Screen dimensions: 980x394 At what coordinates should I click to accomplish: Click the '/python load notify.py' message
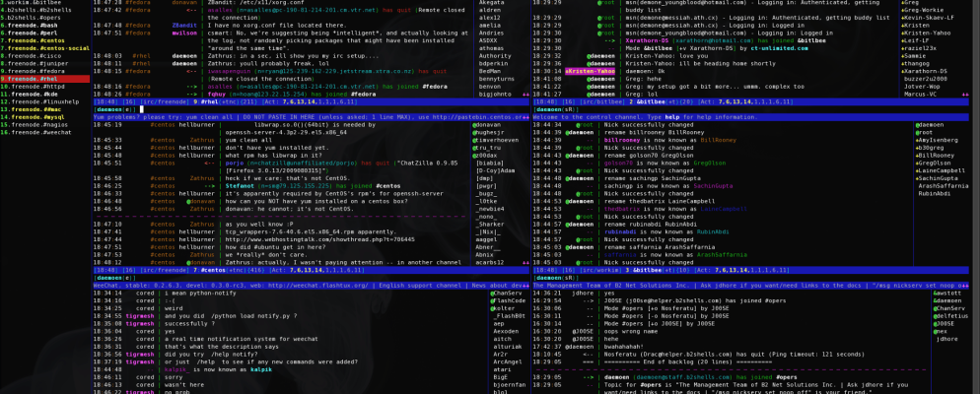click(231, 315)
